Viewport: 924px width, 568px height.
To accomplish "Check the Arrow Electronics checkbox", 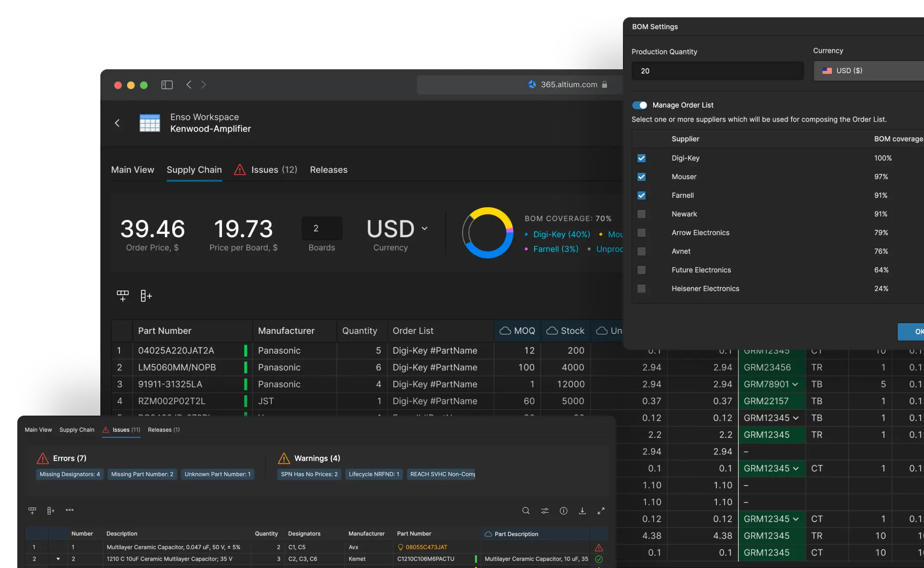I will (642, 233).
